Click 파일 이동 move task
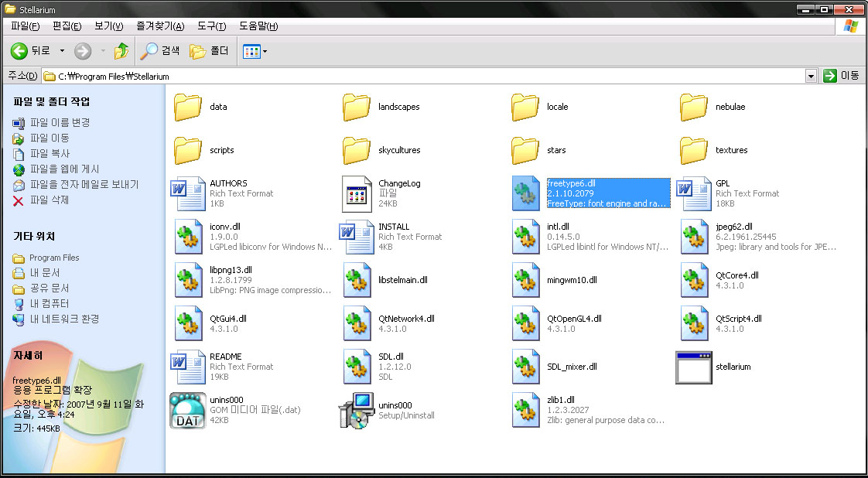 42,138
